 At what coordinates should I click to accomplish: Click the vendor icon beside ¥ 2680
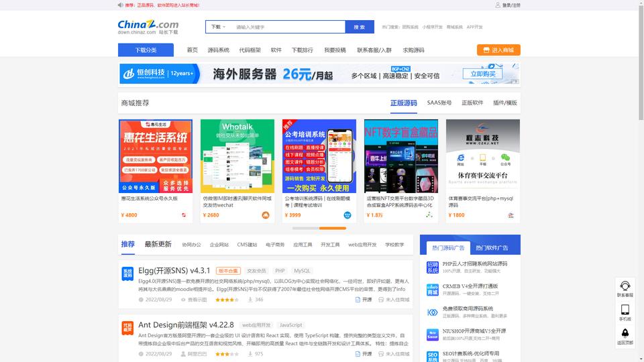pos(266,215)
